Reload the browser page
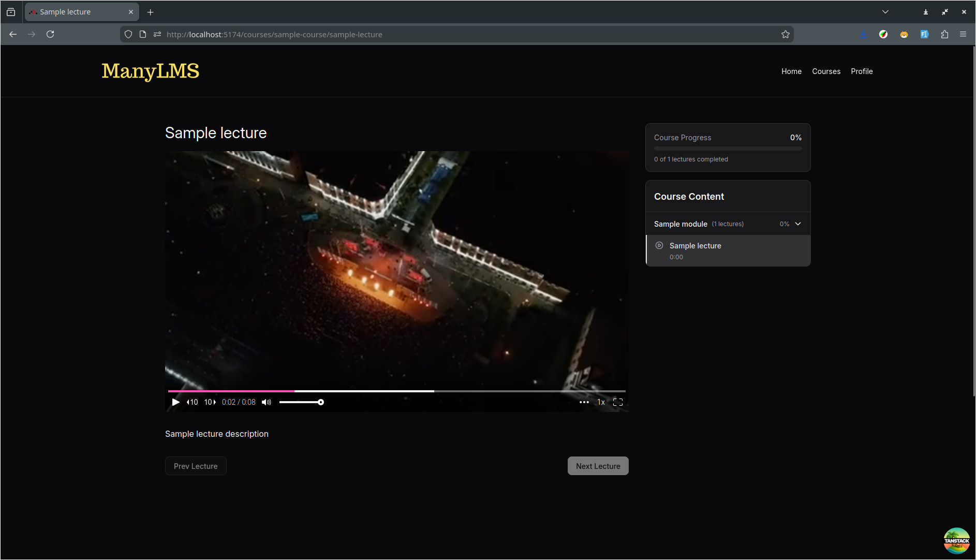 pos(50,34)
